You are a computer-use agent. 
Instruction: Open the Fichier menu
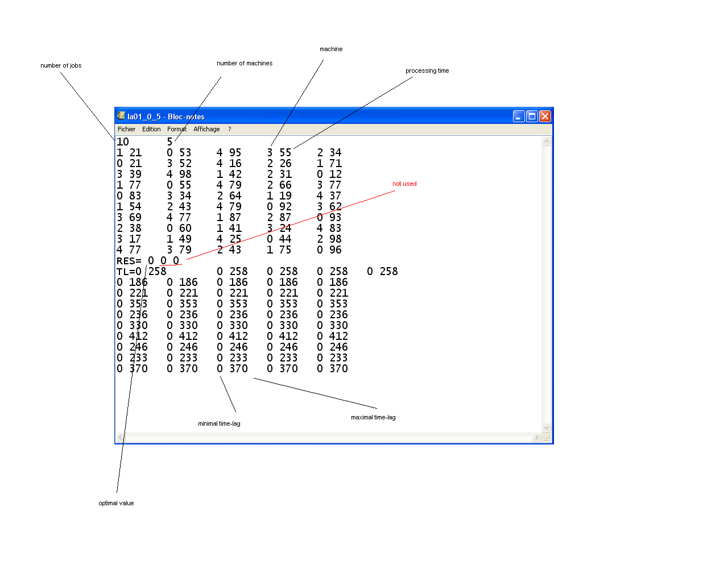click(126, 129)
